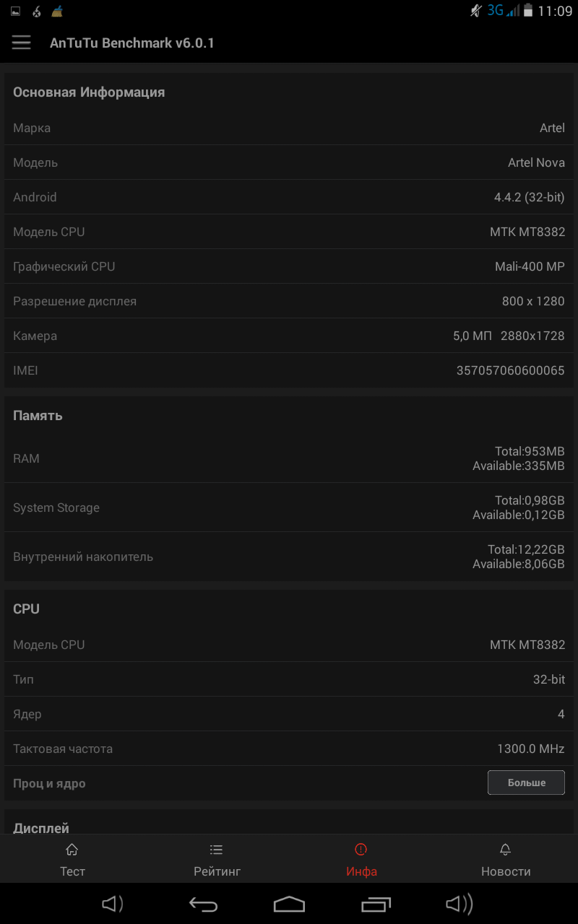Tap the 3G signal indicator
This screenshot has width=578, height=924.
click(503, 11)
